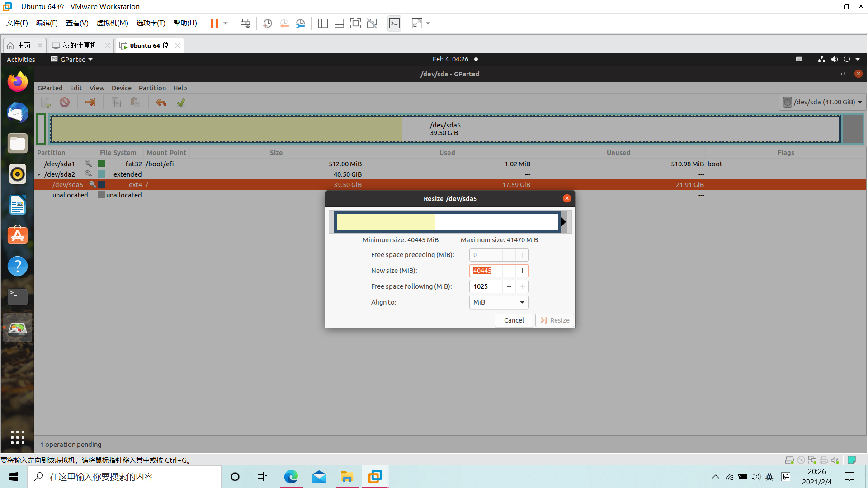Click the Undo Last Operation arrow icon
Viewport: 868px width, 488px height.
161,103
